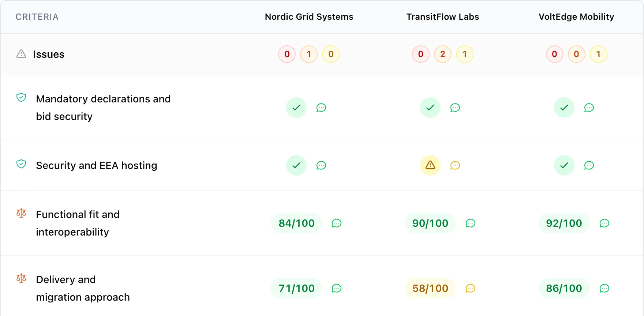
Task: Click Nordic Grid Systems 84/100 score
Action: (296, 223)
